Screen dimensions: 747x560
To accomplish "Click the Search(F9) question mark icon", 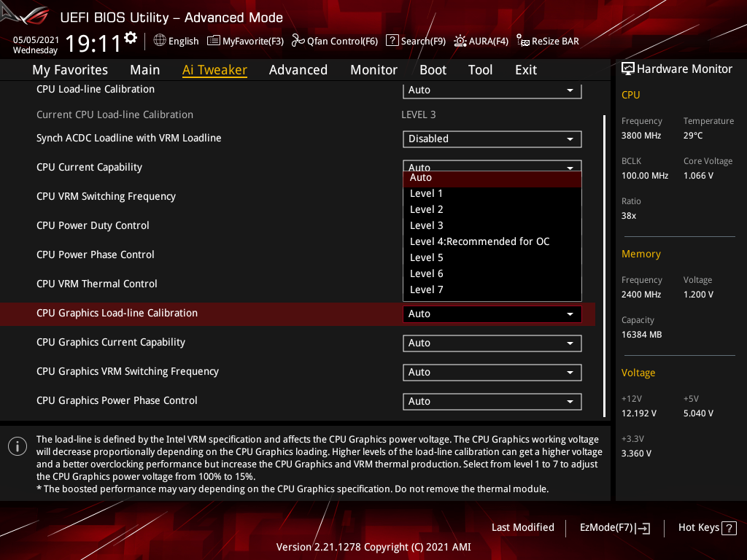I will (x=392, y=41).
